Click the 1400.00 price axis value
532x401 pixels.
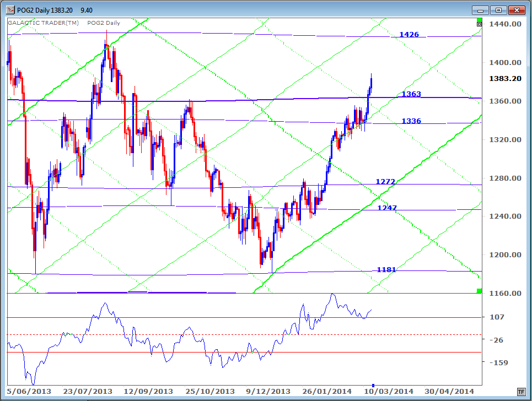[505, 62]
